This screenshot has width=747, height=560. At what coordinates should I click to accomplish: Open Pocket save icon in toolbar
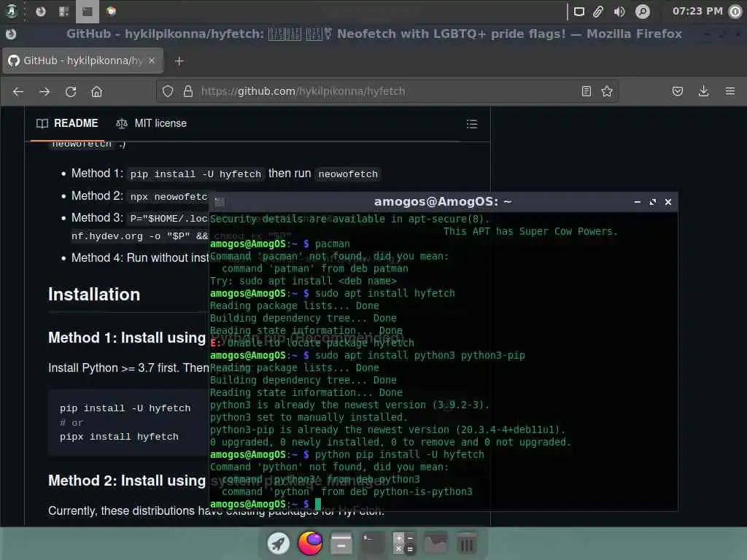pos(678,91)
